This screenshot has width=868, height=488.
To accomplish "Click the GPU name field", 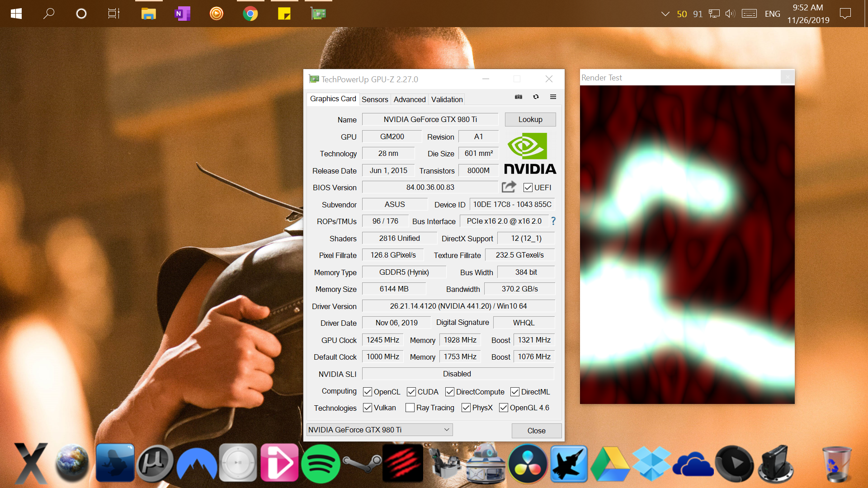I will 430,119.
